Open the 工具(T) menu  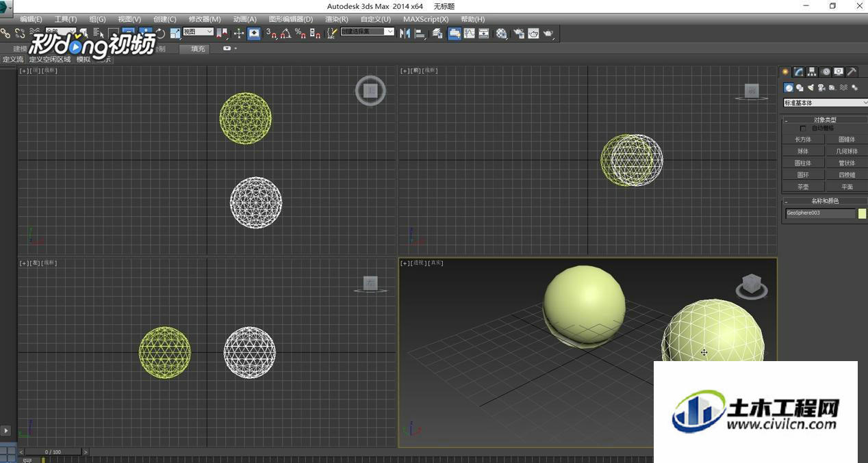point(66,19)
